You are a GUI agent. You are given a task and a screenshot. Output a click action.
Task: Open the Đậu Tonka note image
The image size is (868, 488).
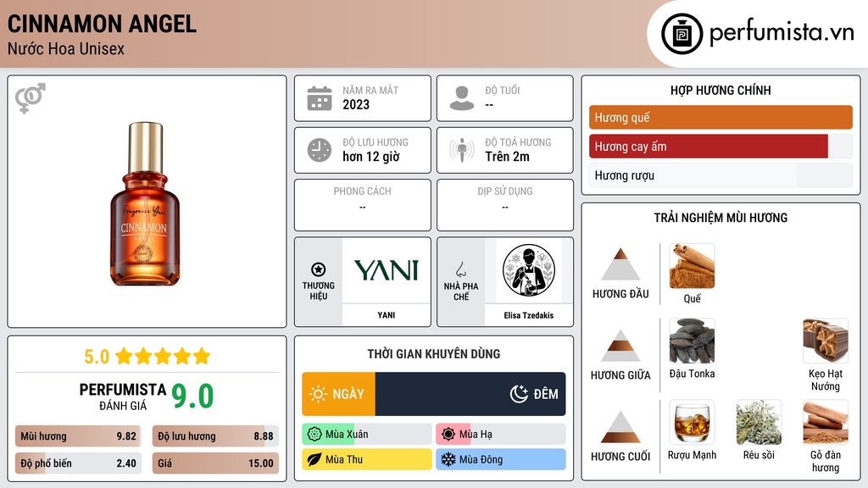click(692, 341)
